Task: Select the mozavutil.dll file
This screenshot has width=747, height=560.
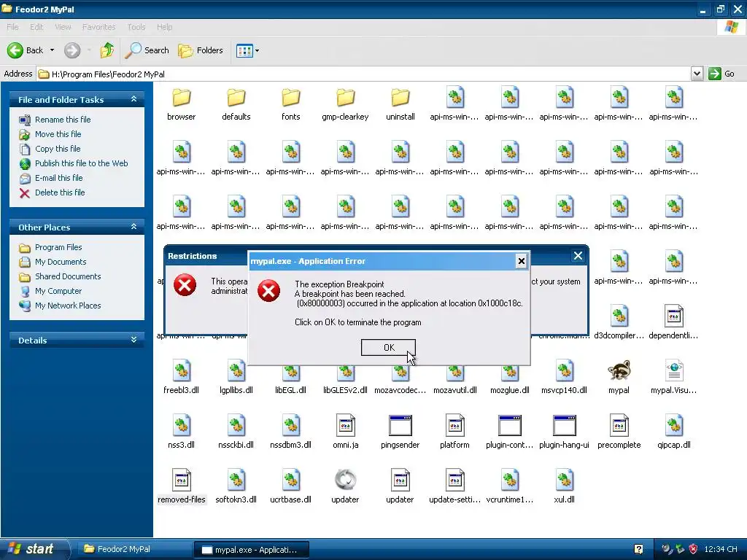Action: click(454, 377)
